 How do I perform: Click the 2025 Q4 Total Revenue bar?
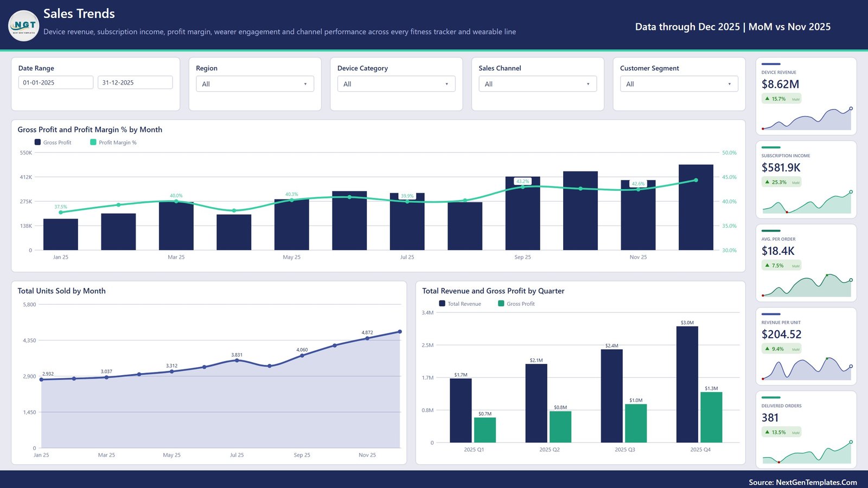pyautogui.click(x=687, y=384)
